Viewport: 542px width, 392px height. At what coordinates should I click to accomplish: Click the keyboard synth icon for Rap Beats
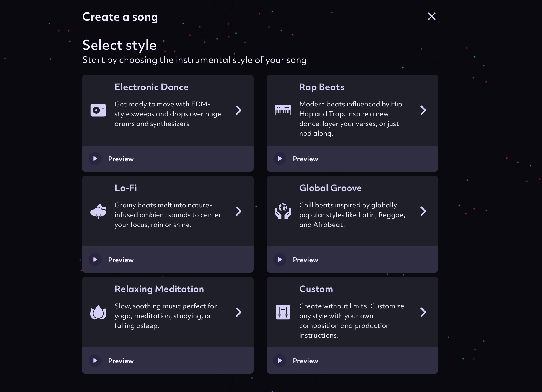(x=283, y=110)
